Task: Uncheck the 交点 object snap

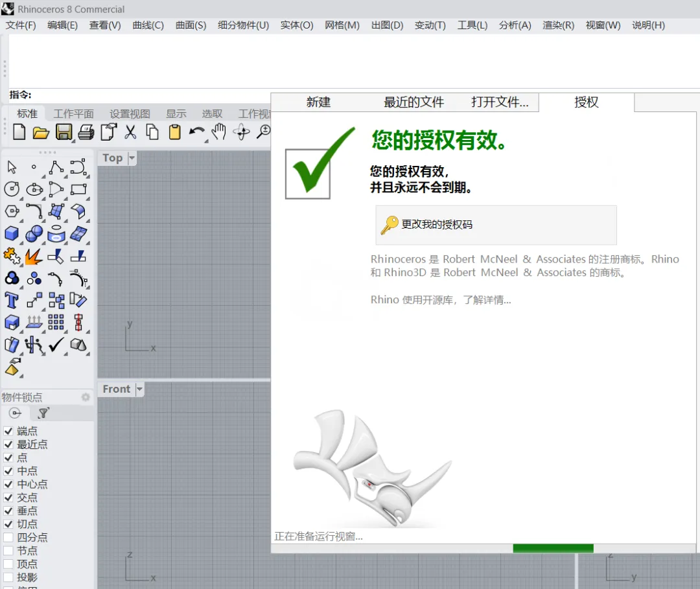Action: click(8, 498)
